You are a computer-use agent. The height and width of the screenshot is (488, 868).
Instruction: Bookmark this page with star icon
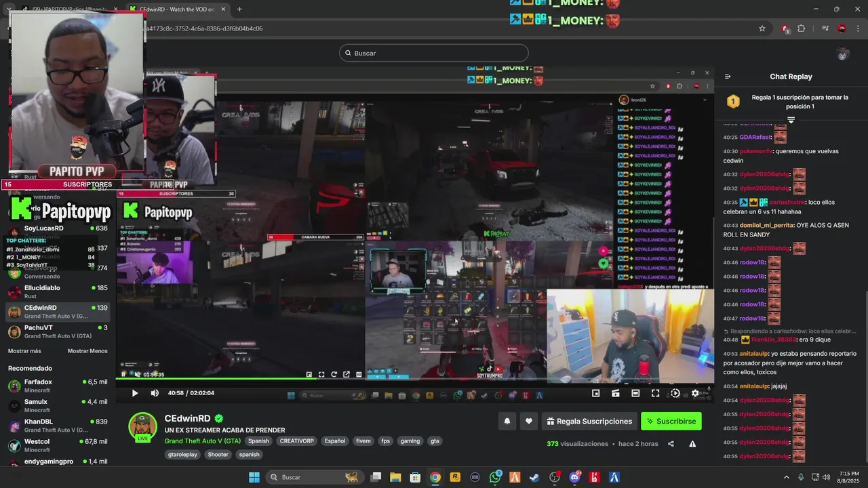coord(762,28)
